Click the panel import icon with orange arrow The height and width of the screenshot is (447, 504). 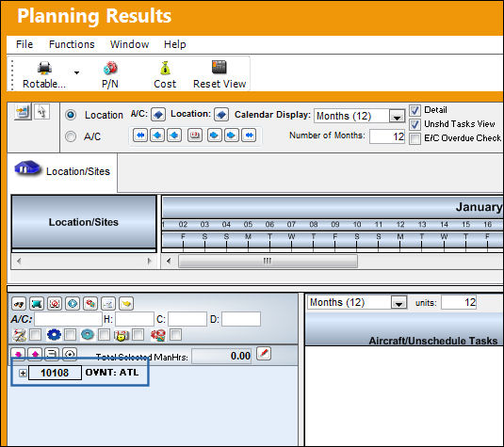pos(23,112)
